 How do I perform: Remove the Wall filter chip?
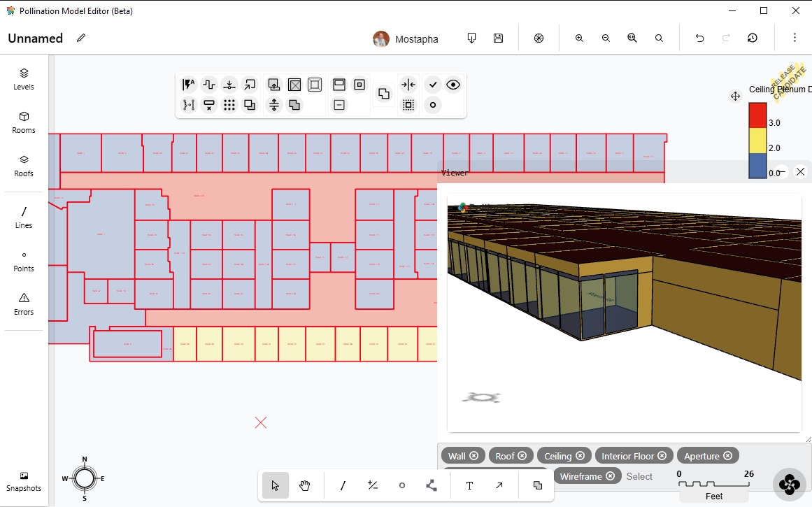coord(473,456)
